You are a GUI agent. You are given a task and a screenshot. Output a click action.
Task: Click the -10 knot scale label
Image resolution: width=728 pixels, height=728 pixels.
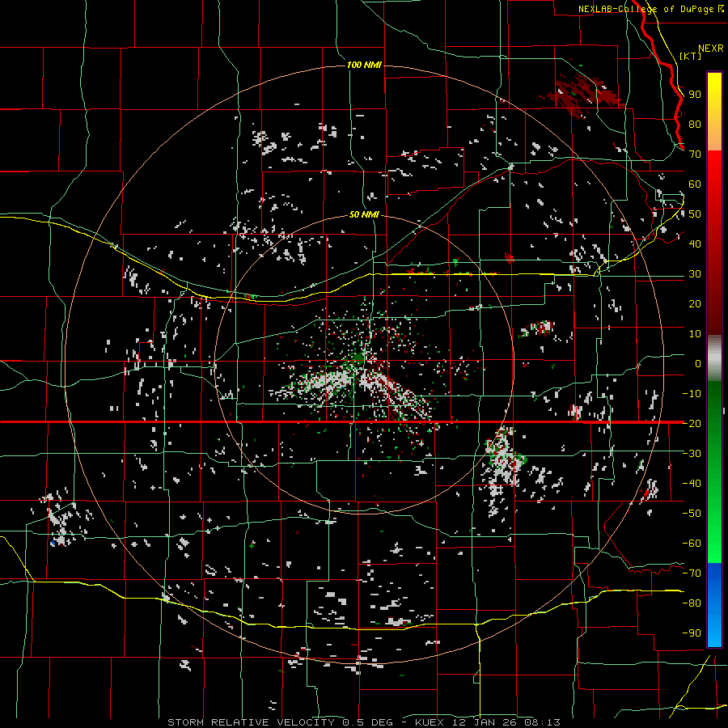click(x=692, y=394)
